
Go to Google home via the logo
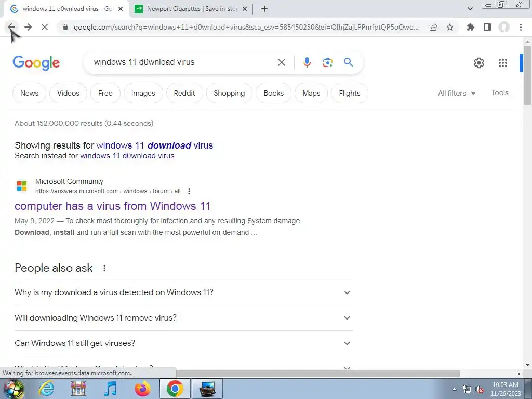click(x=36, y=63)
